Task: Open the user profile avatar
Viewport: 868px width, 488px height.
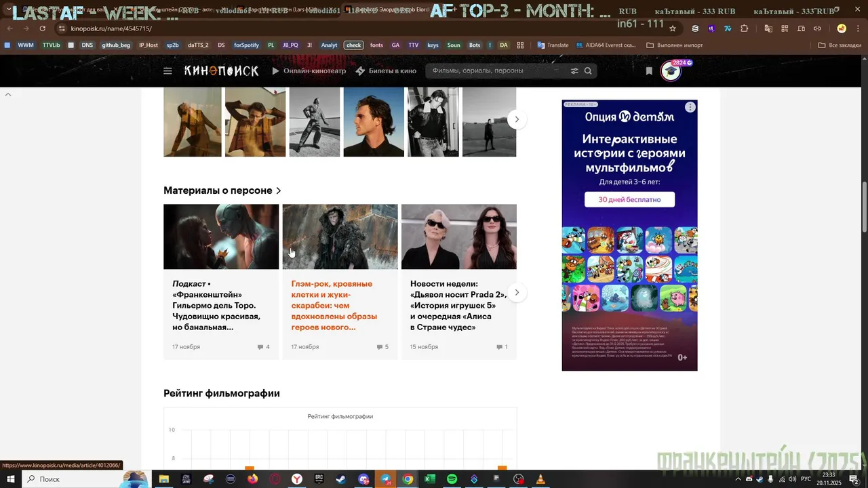Action: tap(671, 70)
